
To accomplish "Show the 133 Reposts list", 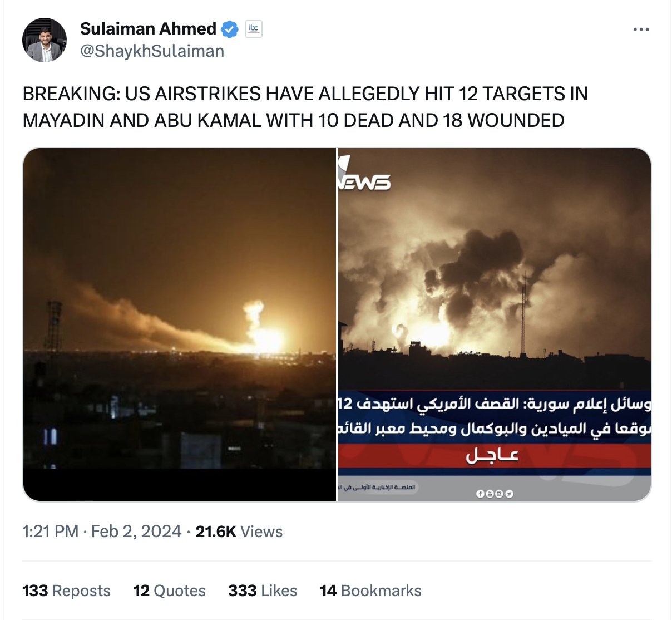I will (66, 591).
